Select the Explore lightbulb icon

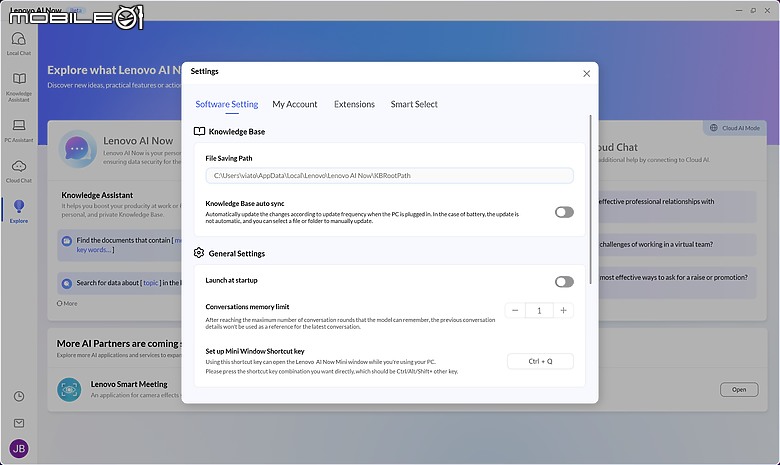(x=19, y=206)
